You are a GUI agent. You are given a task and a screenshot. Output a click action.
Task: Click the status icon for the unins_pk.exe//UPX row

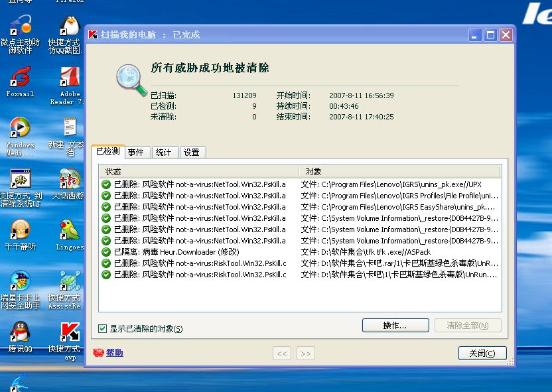pyautogui.click(x=106, y=184)
